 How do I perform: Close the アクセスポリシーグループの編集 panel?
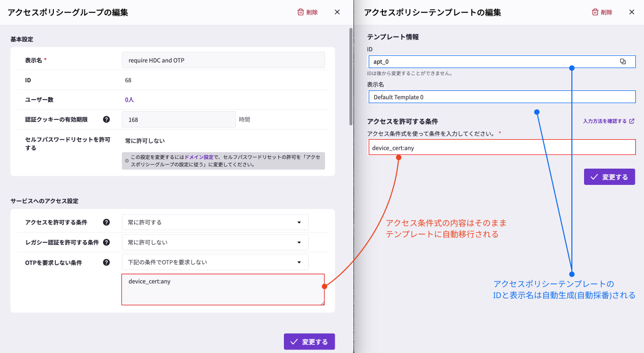[337, 12]
